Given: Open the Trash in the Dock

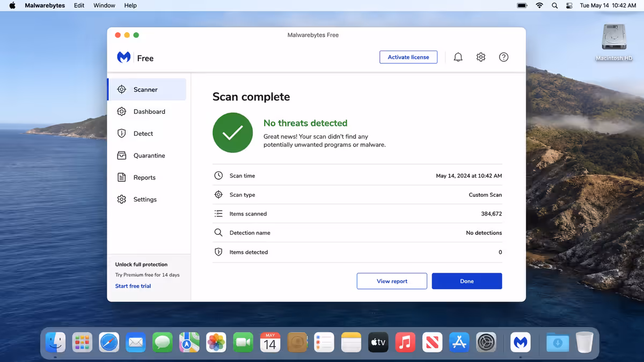Looking at the screenshot, I should pyautogui.click(x=584, y=342).
